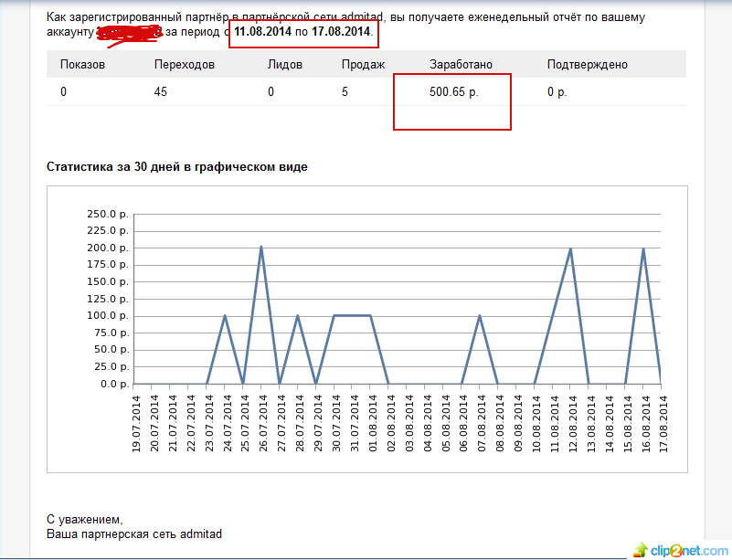This screenshot has height=560, width=732.
Task: Click the 19.07.2014 date label on chart
Action: coord(136,424)
